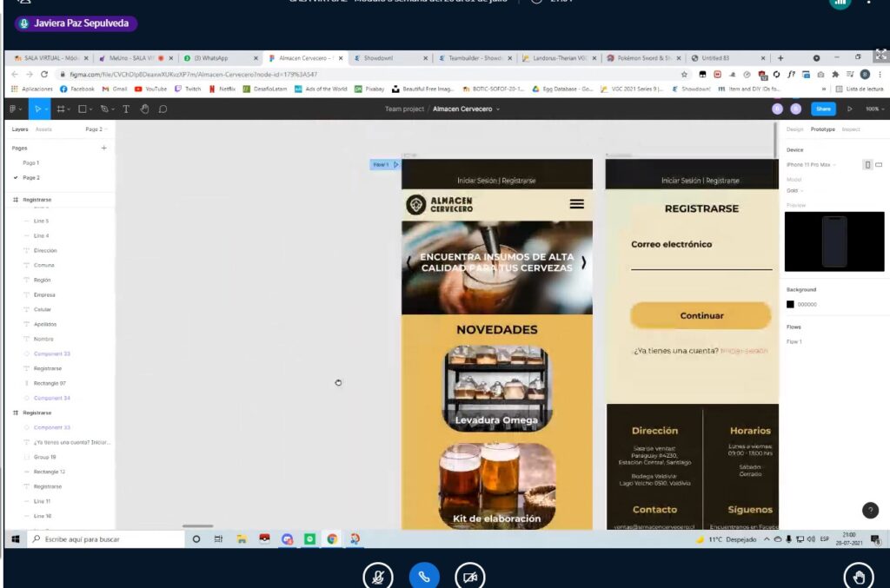Reload the browser page

click(43, 75)
